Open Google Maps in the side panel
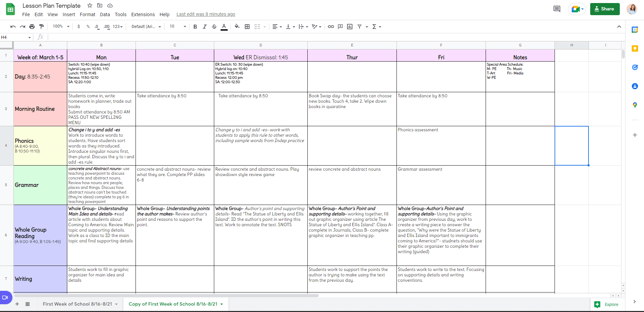Image resolution: width=644 pixels, height=312 pixels. 635,105
